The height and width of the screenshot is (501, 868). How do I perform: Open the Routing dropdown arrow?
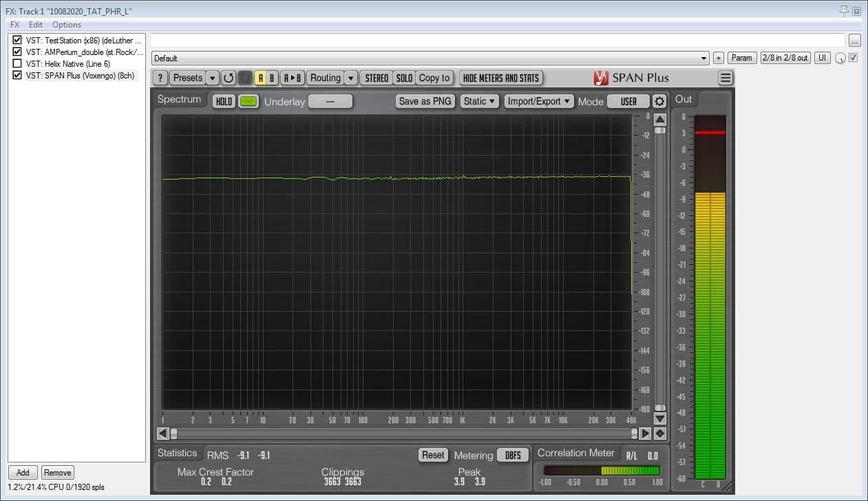click(351, 78)
